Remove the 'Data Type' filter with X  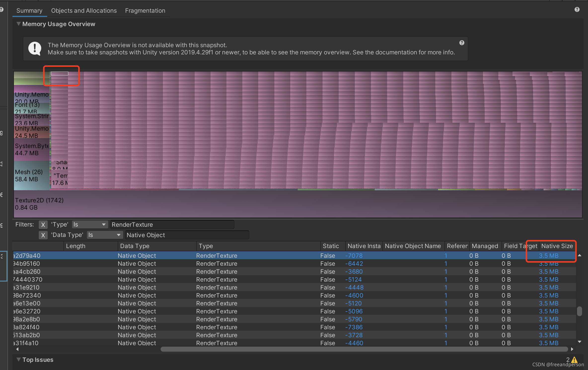click(x=43, y=235)
